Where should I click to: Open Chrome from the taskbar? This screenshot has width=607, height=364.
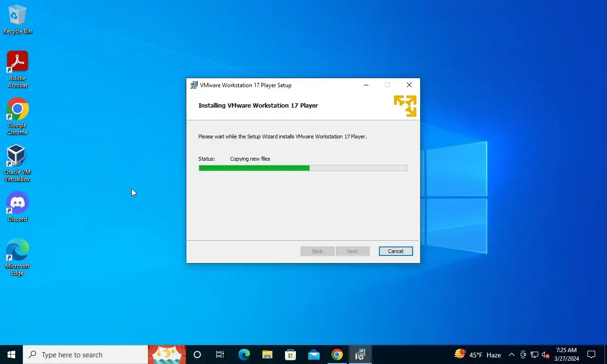pos(337,355)
